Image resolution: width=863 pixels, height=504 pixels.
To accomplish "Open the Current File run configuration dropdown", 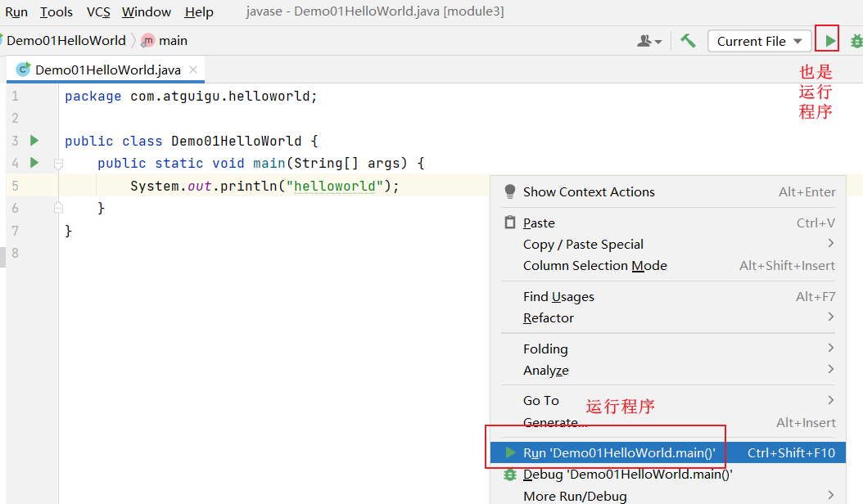I will tap(761, 41).
